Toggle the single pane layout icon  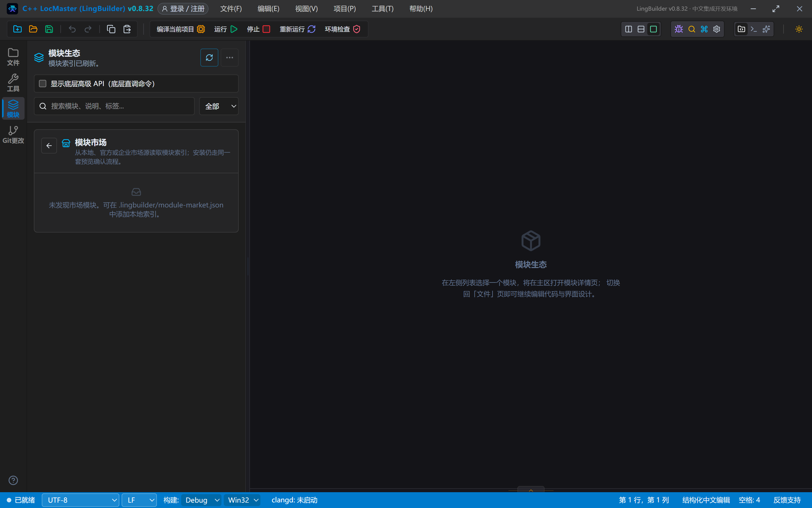click(x=653, y=29)
